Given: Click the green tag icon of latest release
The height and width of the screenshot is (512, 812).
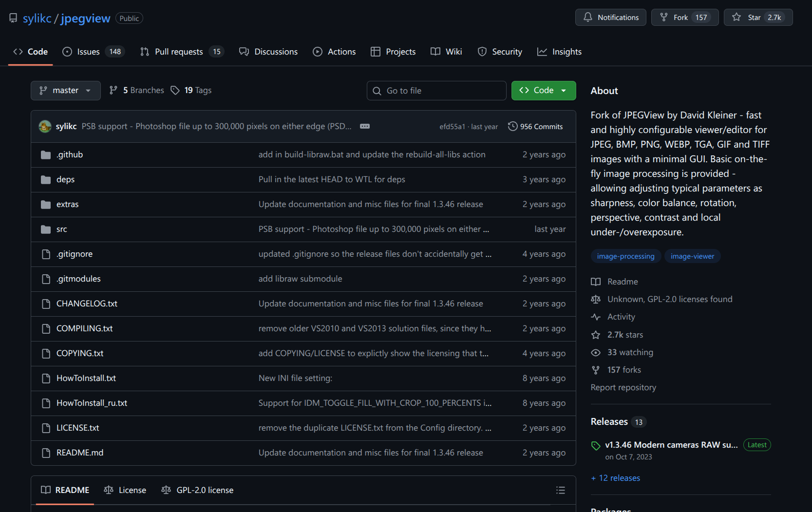Looking at the screenshot, I should (596, 445).
